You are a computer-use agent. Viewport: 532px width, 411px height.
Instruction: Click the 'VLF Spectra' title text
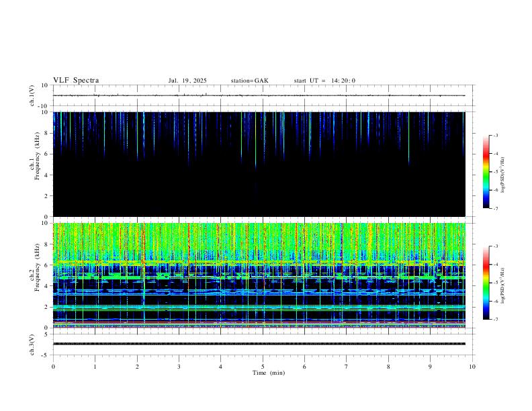click(x=76, y=80)
